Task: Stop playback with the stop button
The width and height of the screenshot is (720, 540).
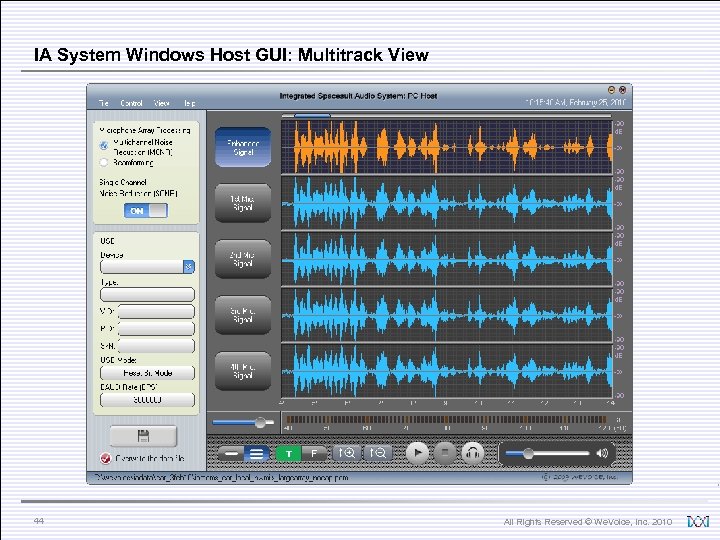Action: pos(444,453)
